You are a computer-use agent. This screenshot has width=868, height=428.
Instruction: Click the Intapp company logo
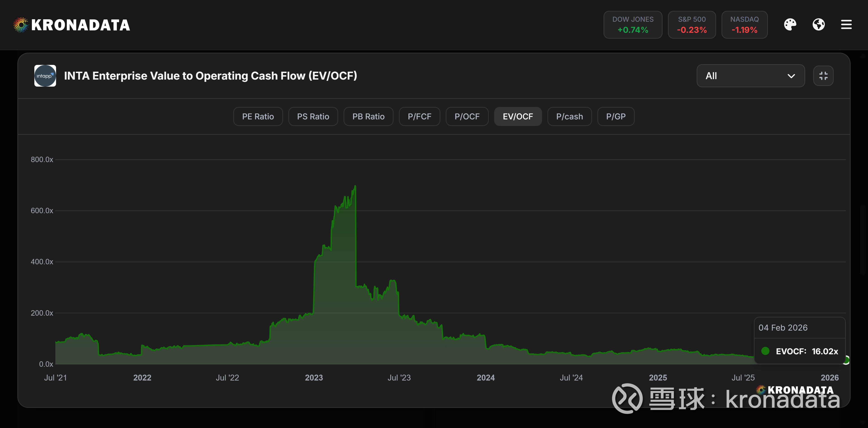45,76
